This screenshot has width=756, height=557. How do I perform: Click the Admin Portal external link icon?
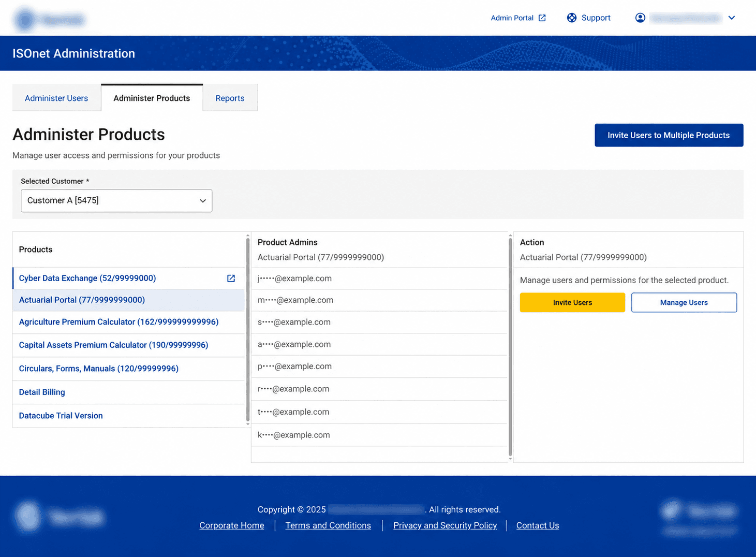tap(542, 18)
